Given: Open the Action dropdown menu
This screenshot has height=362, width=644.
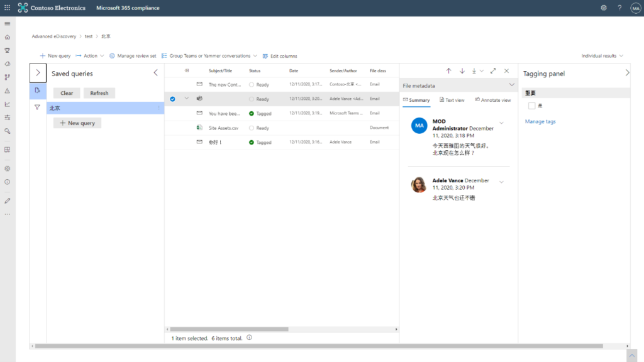Looking at the screenshot, I should pos(91,56).
